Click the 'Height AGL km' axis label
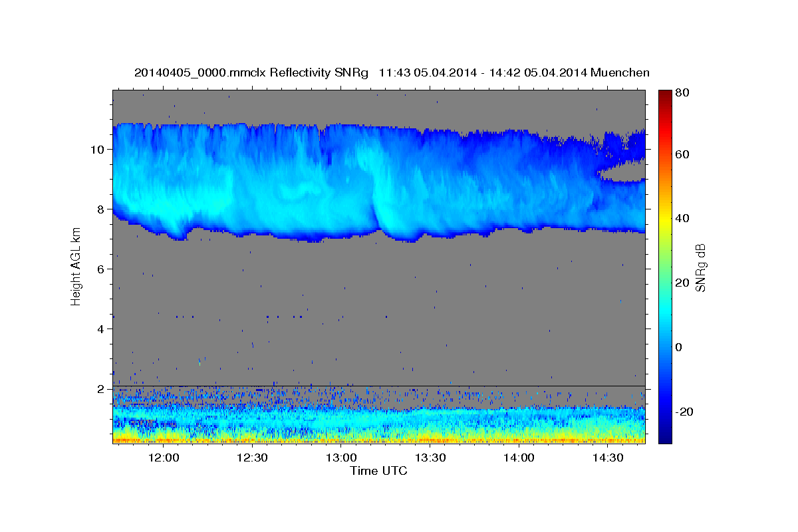This screenshot has width=798, height=532. coord(76,267)
